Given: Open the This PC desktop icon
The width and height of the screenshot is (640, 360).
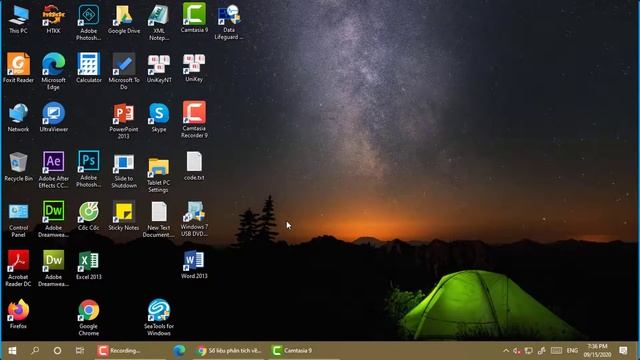Looking at the screenshot, I should (18, 20).
